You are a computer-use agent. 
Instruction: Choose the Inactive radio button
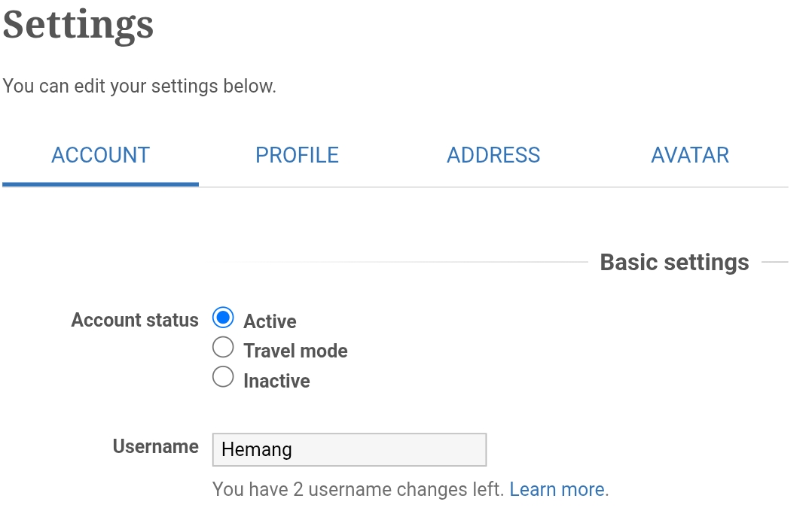(223, 377)
